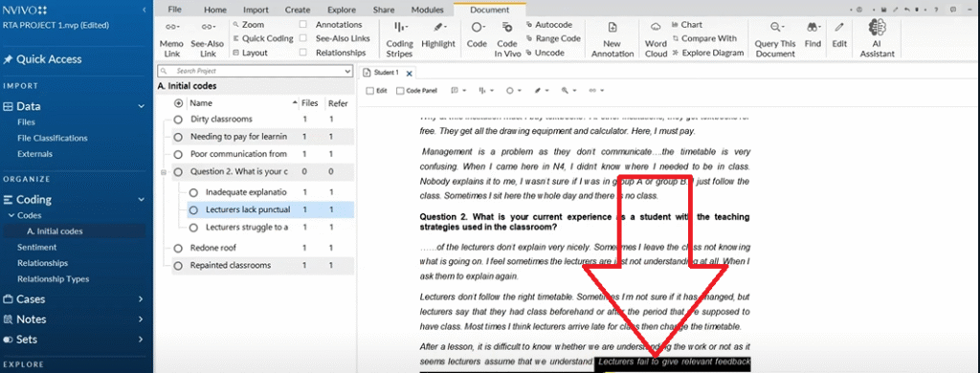Screen dimensions: 980x373
Task: Click the Zoom option in the ribbon
Action: click(248, 24)
